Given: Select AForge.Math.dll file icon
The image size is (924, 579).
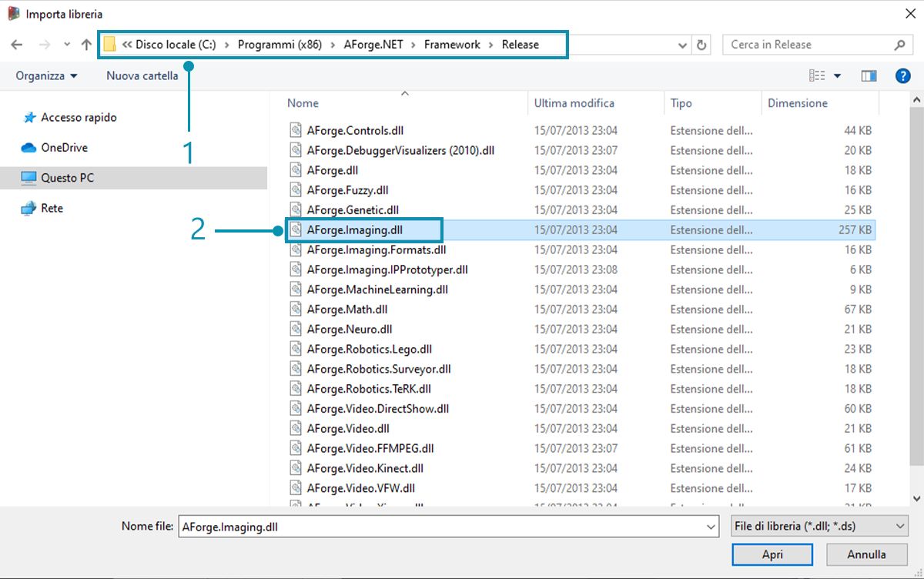Looking at the screenshot, I should (296, 310).
